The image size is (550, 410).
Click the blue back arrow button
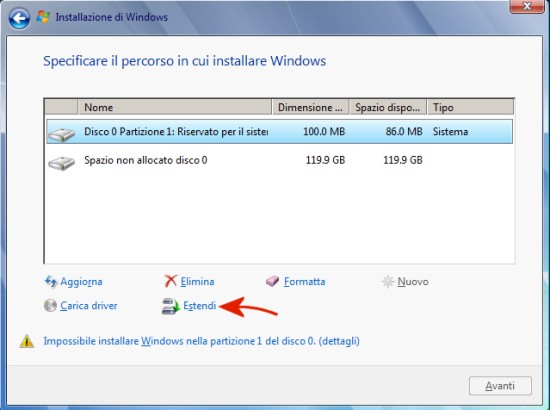[x=19, y=18]
